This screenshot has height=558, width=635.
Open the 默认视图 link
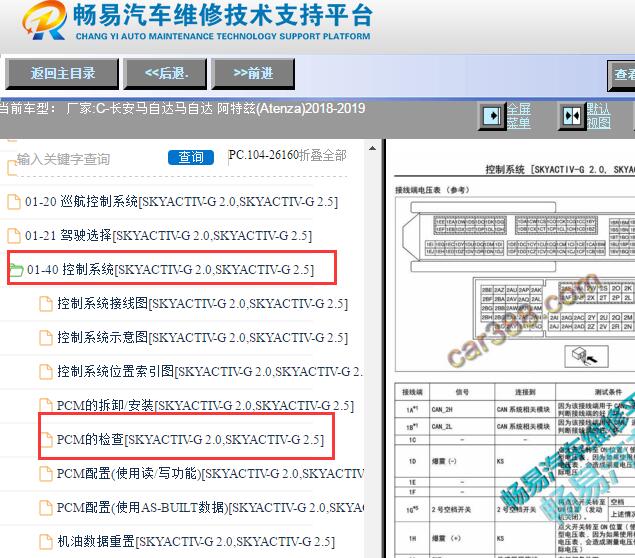point(598,116)
